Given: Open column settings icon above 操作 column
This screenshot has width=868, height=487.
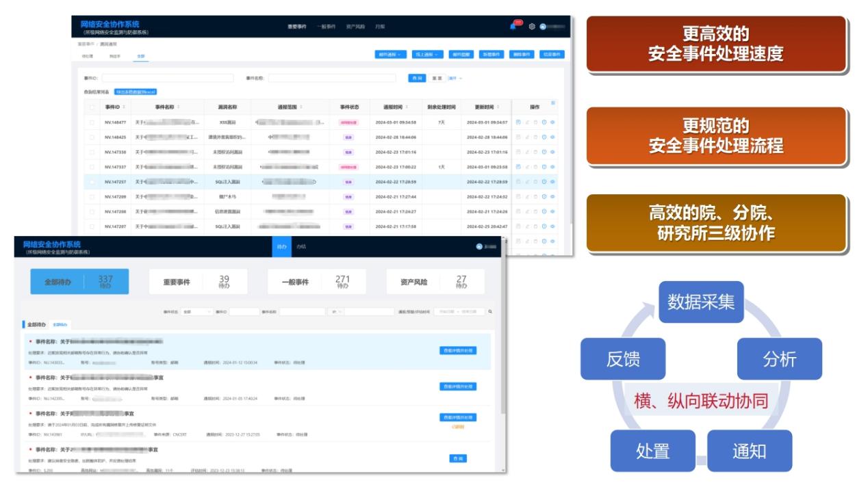Looking at the screenshot, I should (553, 103).
